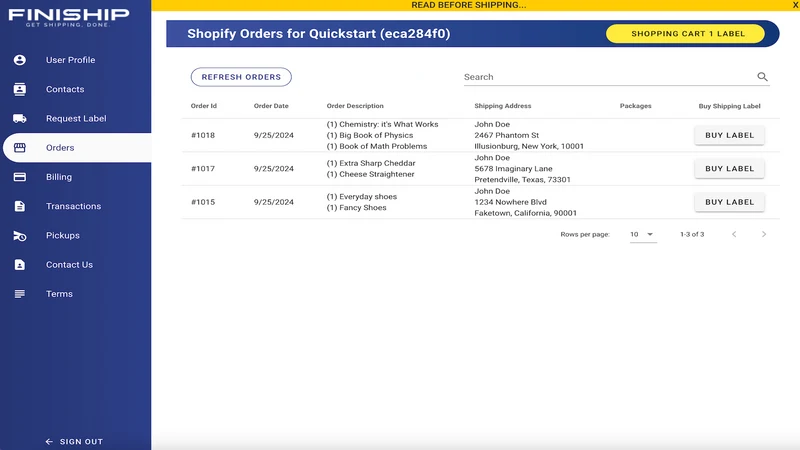
Task: Click address '2467 Phantom St'
Action: pos(507,135)
